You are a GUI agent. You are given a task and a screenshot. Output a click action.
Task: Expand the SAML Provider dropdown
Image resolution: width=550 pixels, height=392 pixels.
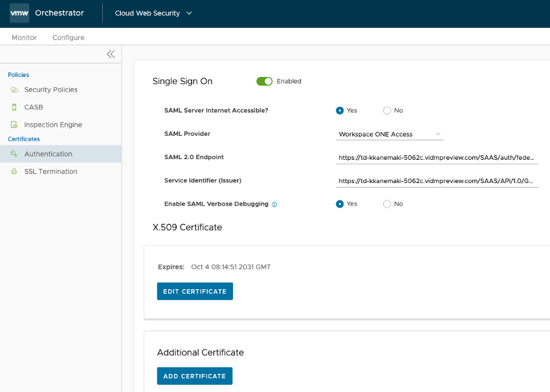coord(390,134)
